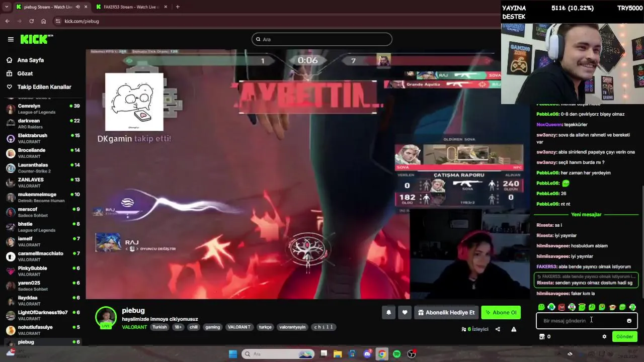Share the stream via share icon

[x=498, y=329]
